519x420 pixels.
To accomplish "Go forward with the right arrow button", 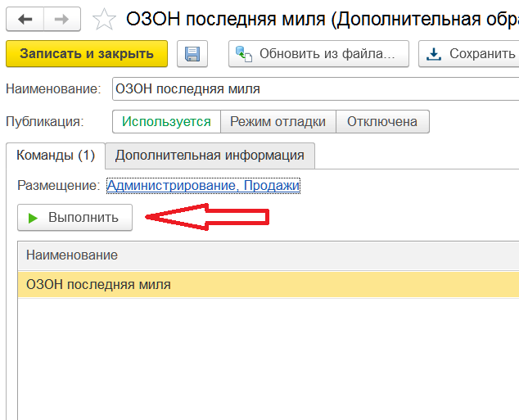I will [62, 19].
